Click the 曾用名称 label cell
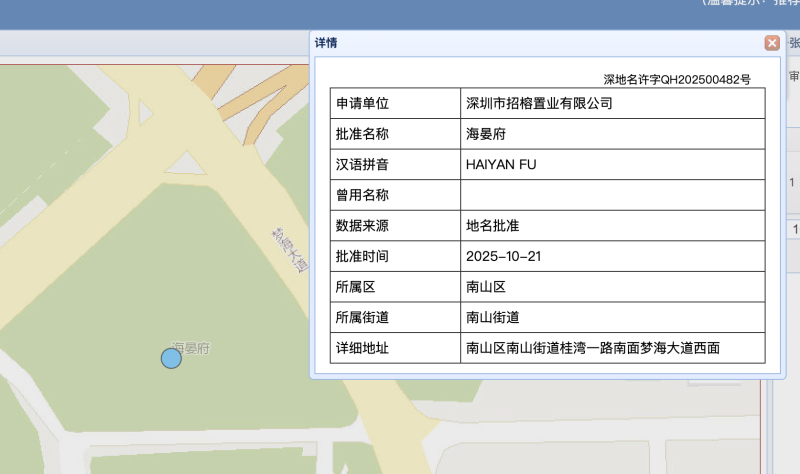Viewport: 800px width, 474px height. 395,195
